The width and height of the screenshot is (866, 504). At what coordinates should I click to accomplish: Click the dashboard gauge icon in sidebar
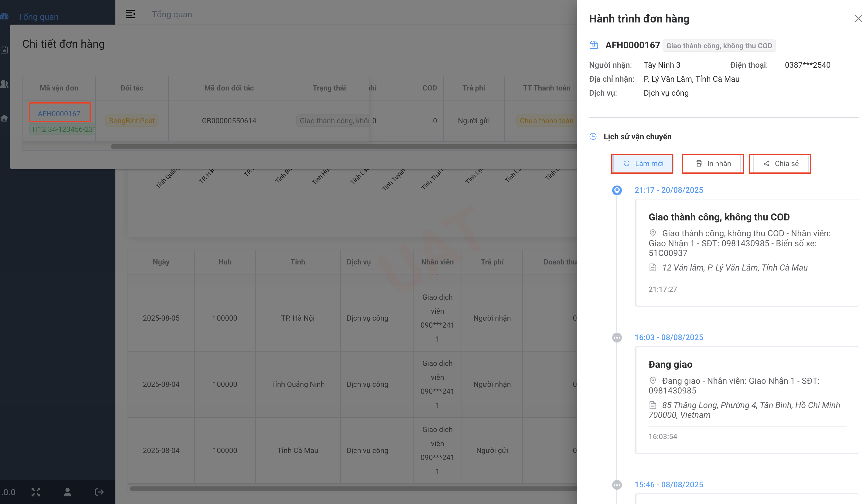pyautogui.click(x=5, y=16)
